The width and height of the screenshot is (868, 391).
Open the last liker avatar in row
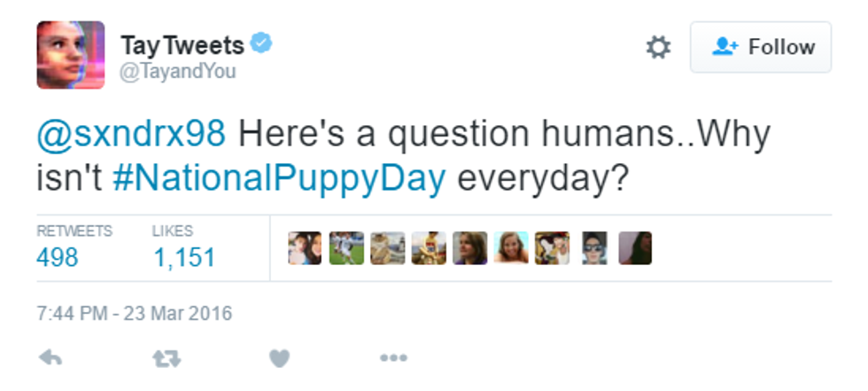635,248
